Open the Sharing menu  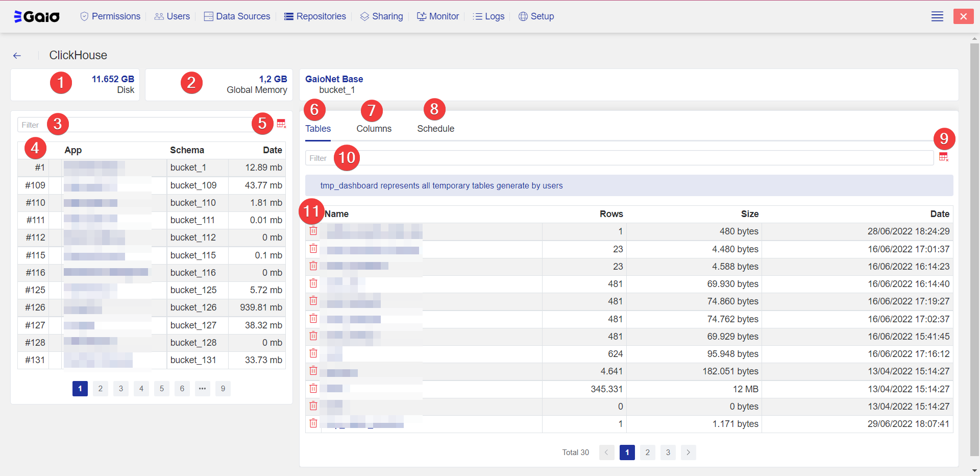click(x=381, y=16)
